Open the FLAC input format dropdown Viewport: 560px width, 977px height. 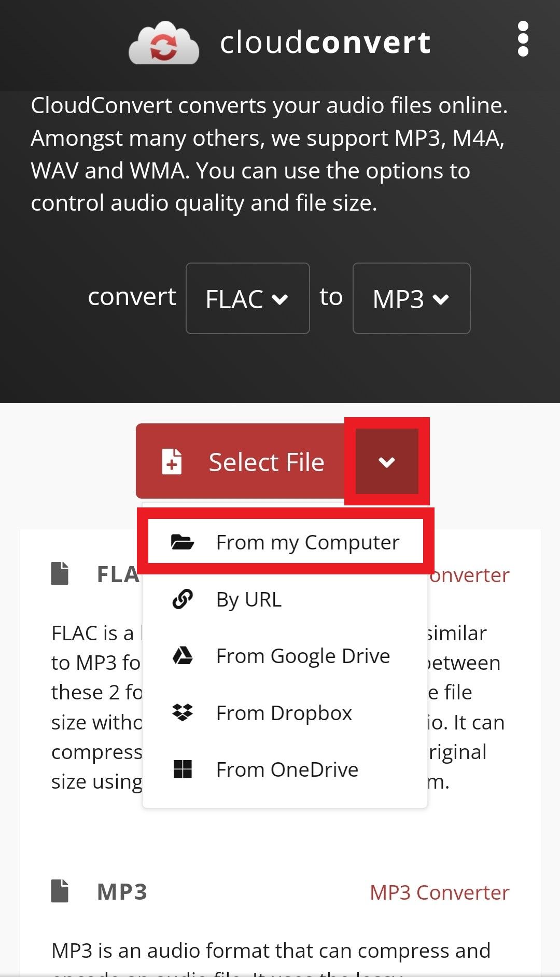coord(247,298)
